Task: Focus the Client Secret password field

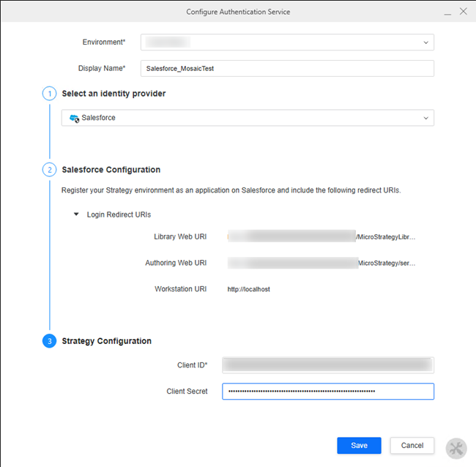Action: [x=327, y=392]
